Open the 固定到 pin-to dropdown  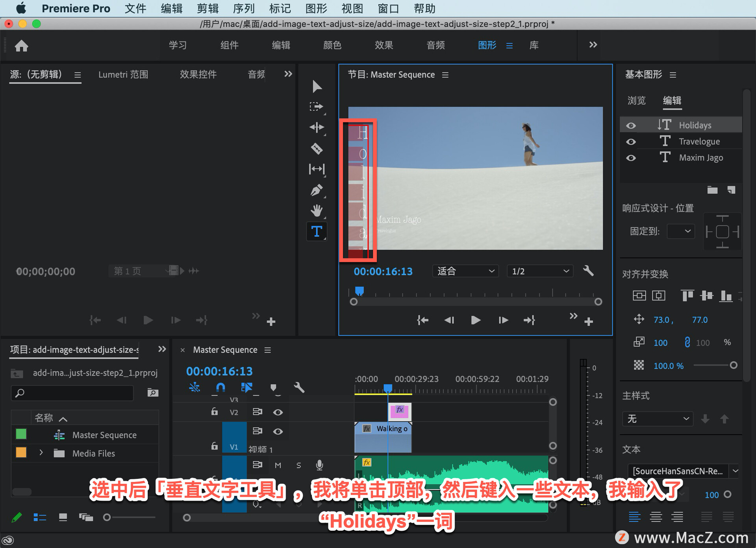681,231
